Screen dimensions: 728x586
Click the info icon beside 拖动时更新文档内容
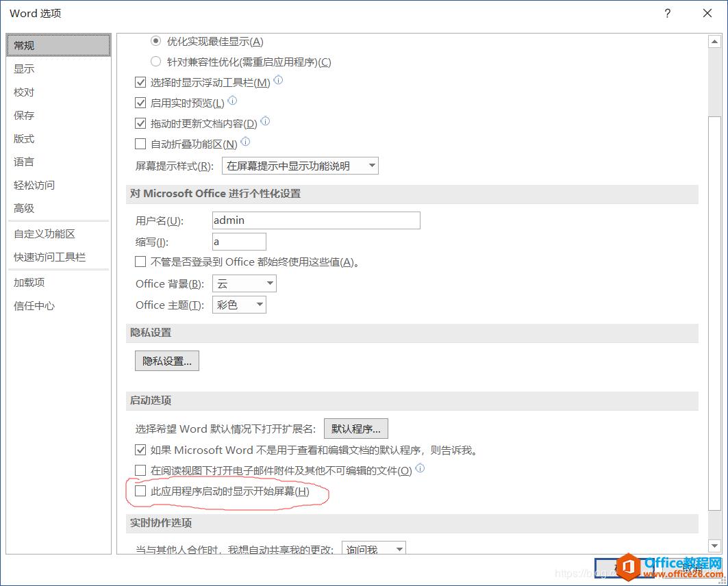pos(265,122)
